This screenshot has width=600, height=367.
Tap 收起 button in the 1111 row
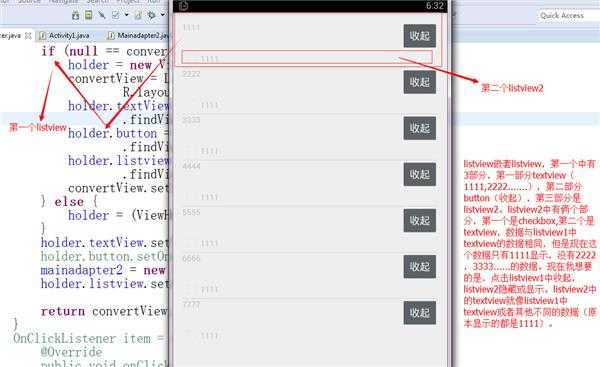tap(420, 36)
